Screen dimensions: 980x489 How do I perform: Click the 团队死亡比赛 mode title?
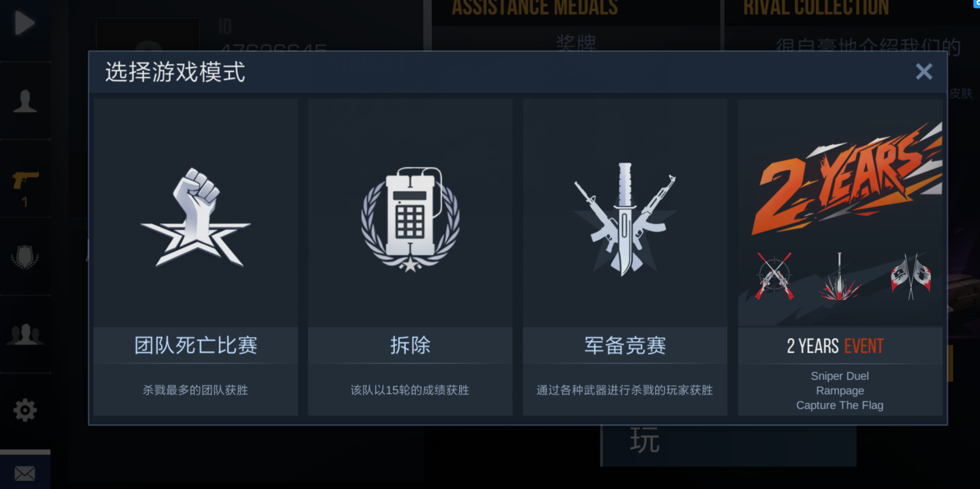pyautogui.click(x=196, y=345)
